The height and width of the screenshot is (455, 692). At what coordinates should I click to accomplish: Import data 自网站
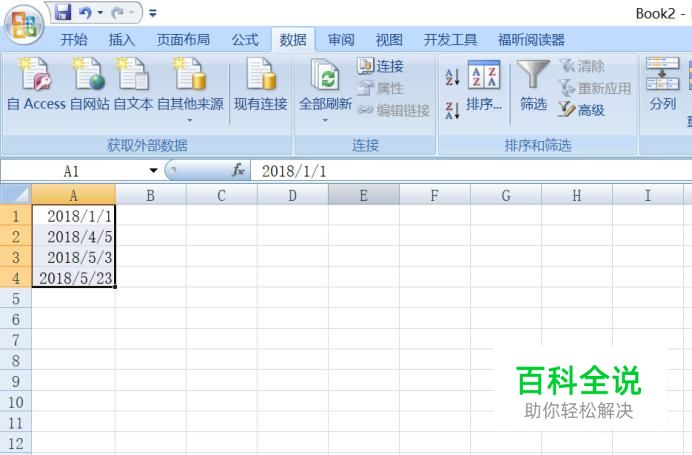pos(90,85)
